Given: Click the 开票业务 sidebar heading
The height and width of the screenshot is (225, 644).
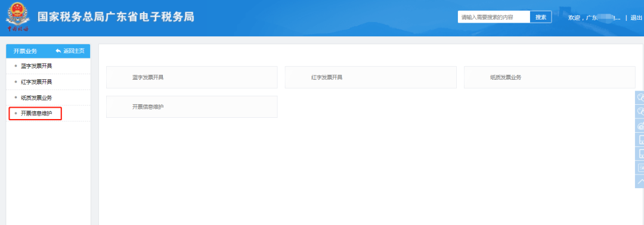Looking at the screenshot, I should click(26, 51).
